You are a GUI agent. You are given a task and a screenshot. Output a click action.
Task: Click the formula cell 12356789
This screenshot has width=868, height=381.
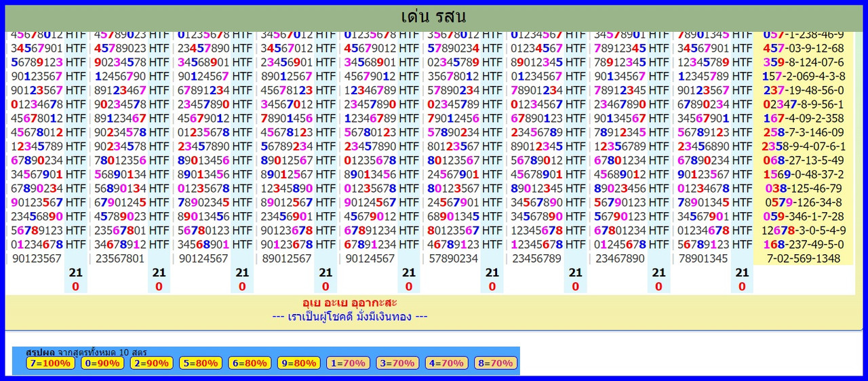pos(620,146)
